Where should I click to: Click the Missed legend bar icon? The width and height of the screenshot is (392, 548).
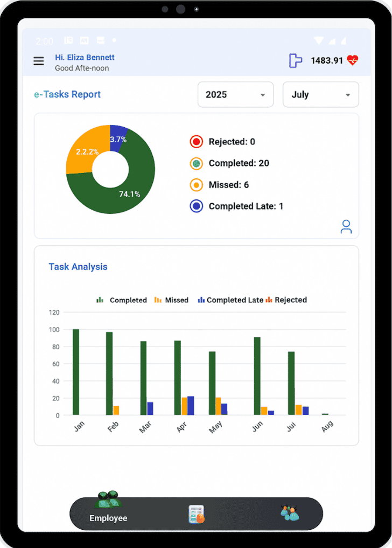click(158, 300)
